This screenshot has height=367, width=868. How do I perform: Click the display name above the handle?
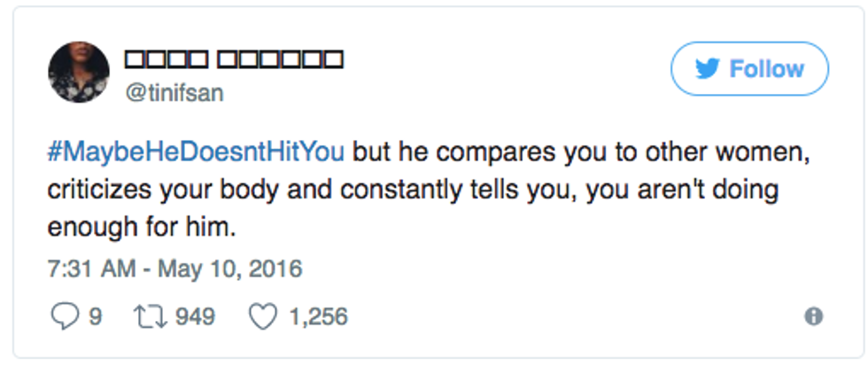pos(232,61)
